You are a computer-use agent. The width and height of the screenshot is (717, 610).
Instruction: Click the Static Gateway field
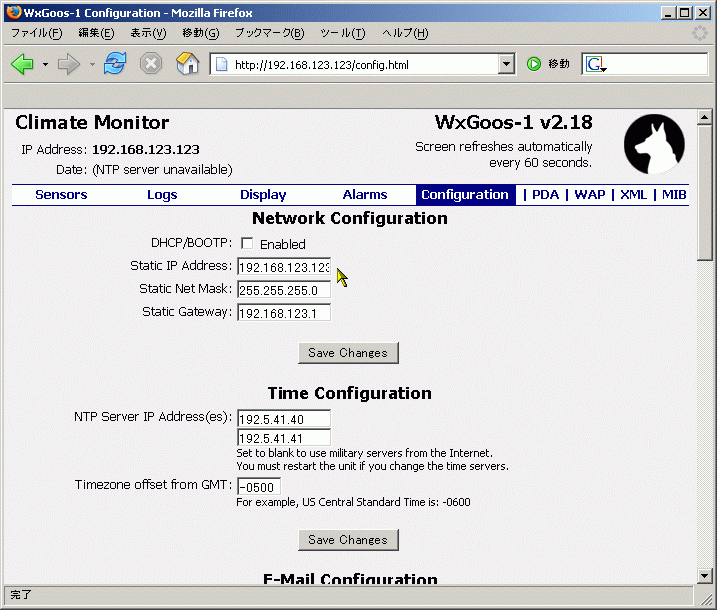[284, 313]
